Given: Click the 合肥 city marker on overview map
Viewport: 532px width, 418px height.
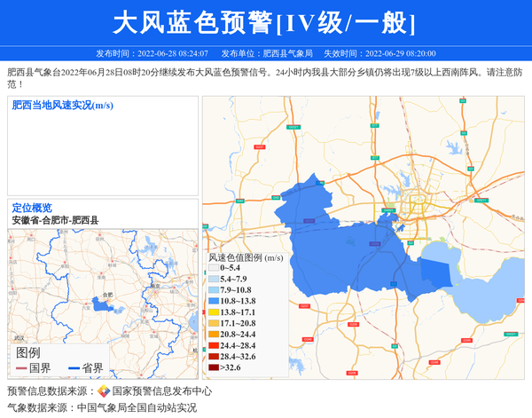Looking at the screenshot, I should [109, 300].
